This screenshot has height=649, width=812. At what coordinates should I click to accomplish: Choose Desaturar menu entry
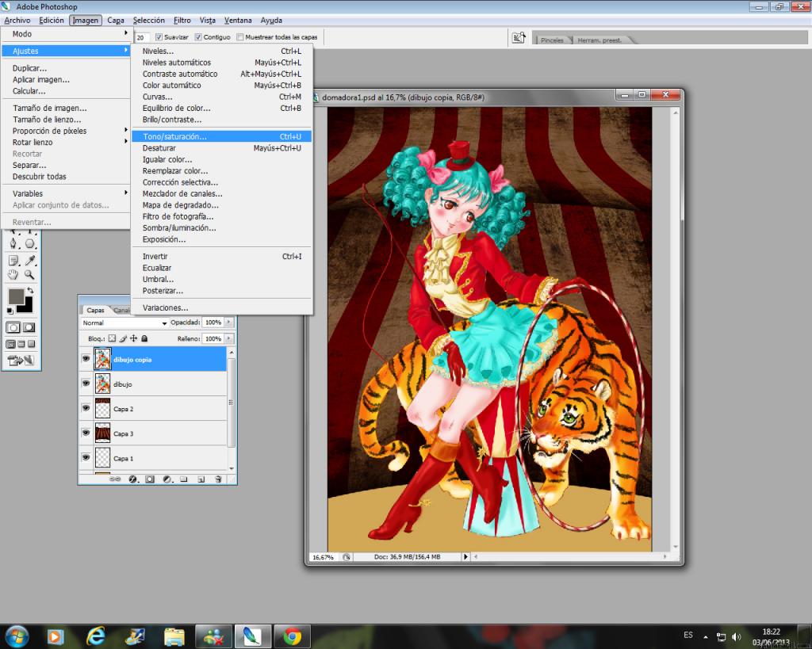222,148
